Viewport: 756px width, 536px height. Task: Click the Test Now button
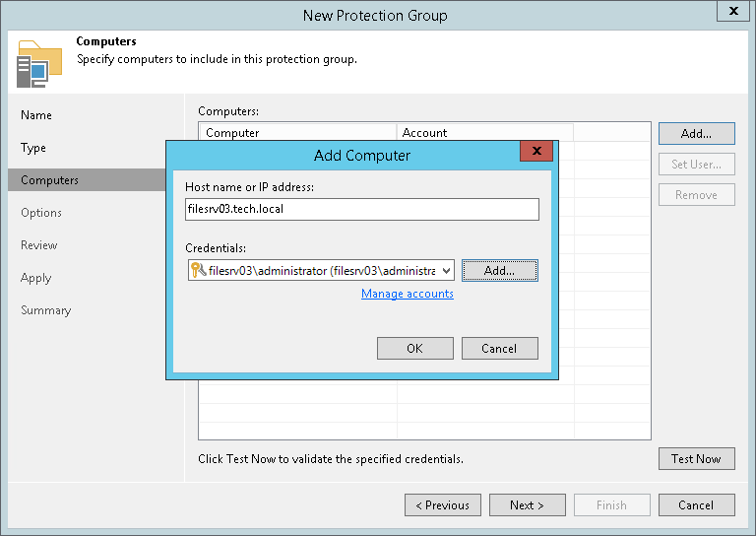pos(696,458)
